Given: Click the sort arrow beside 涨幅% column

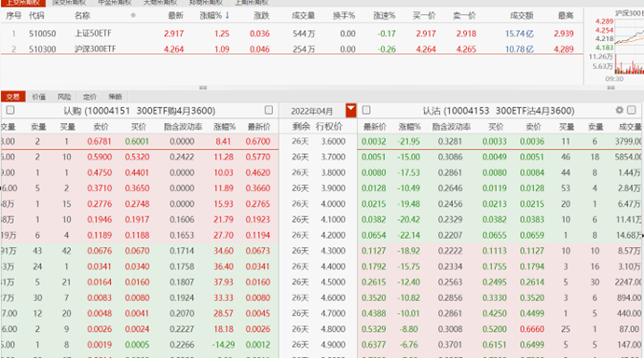Looking at the screenshot, I should tap(227, 16).
